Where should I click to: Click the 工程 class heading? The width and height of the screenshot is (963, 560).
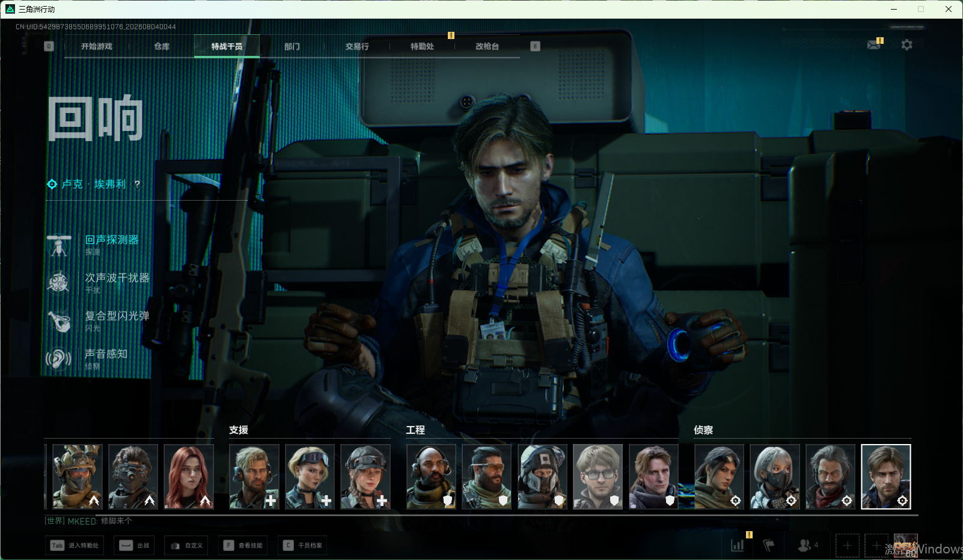pyautogui.click(x=415, y=430)
